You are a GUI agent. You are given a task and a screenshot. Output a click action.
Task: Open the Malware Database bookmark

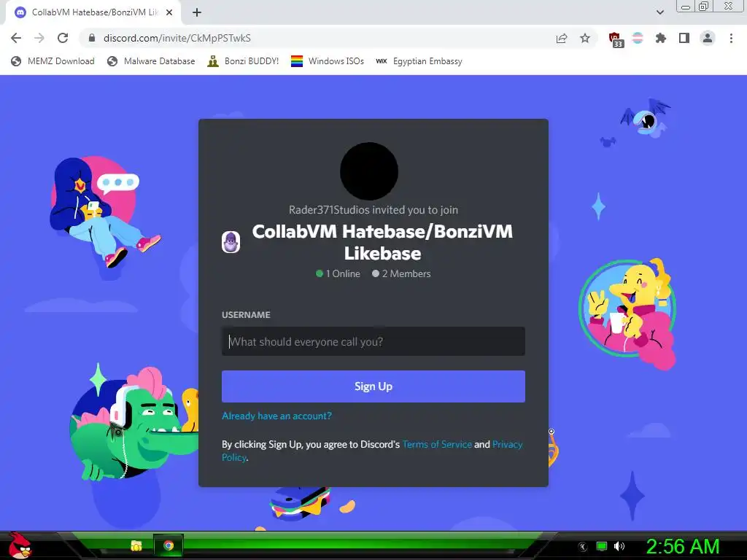click(151, 61)
